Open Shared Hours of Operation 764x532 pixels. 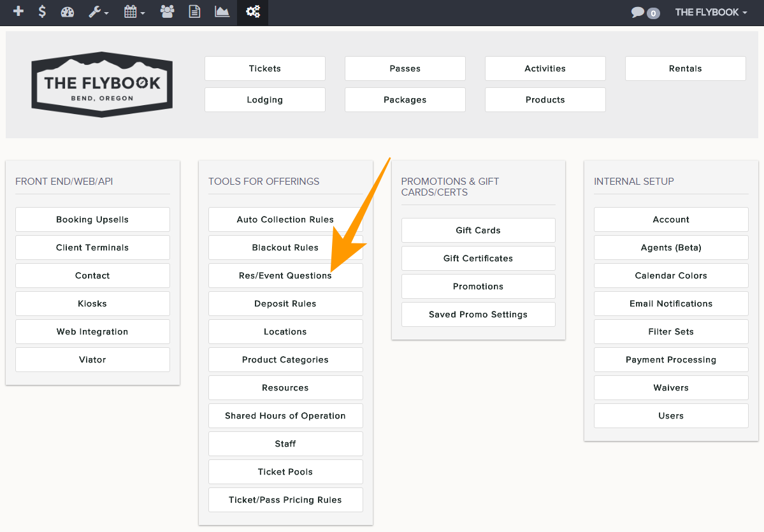(285, 415)
